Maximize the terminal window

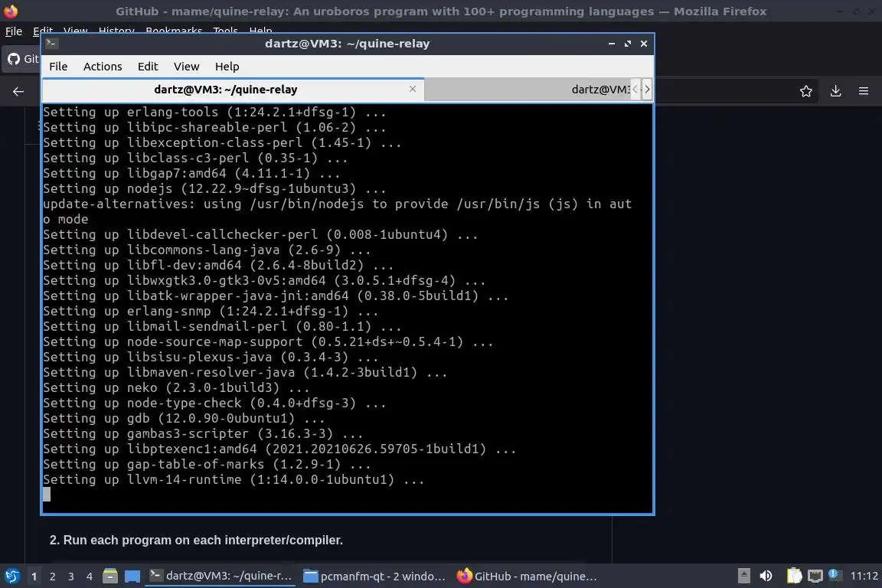coord(628,44)
